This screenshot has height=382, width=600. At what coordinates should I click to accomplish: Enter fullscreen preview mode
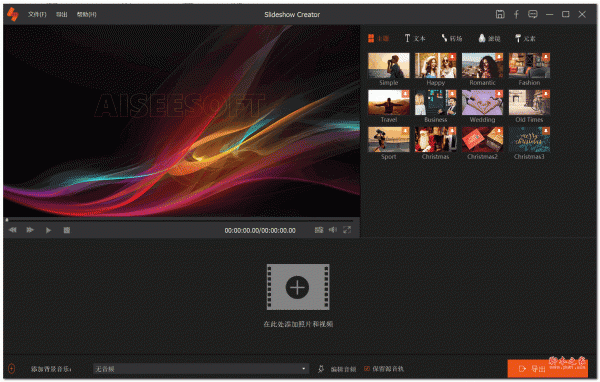tap(347, 230)
